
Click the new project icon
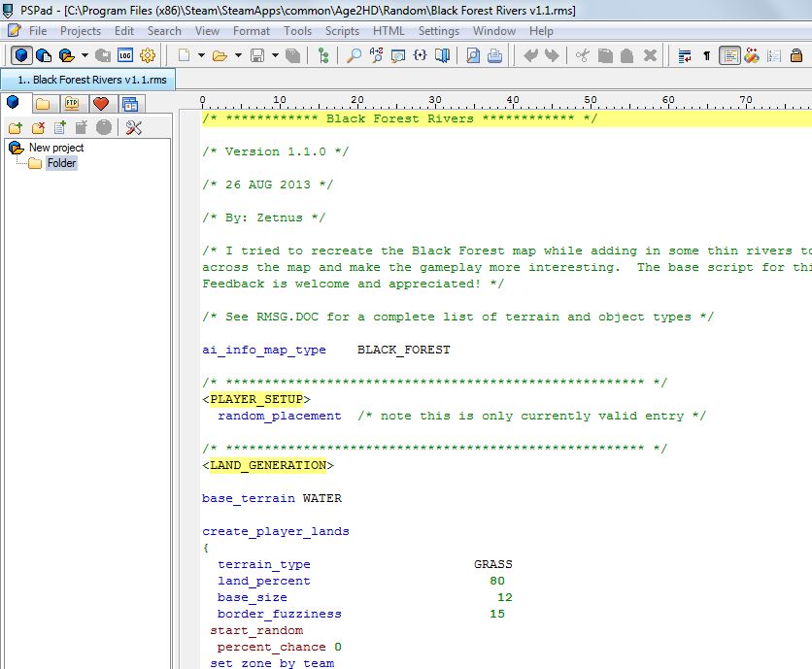point(44,55)
